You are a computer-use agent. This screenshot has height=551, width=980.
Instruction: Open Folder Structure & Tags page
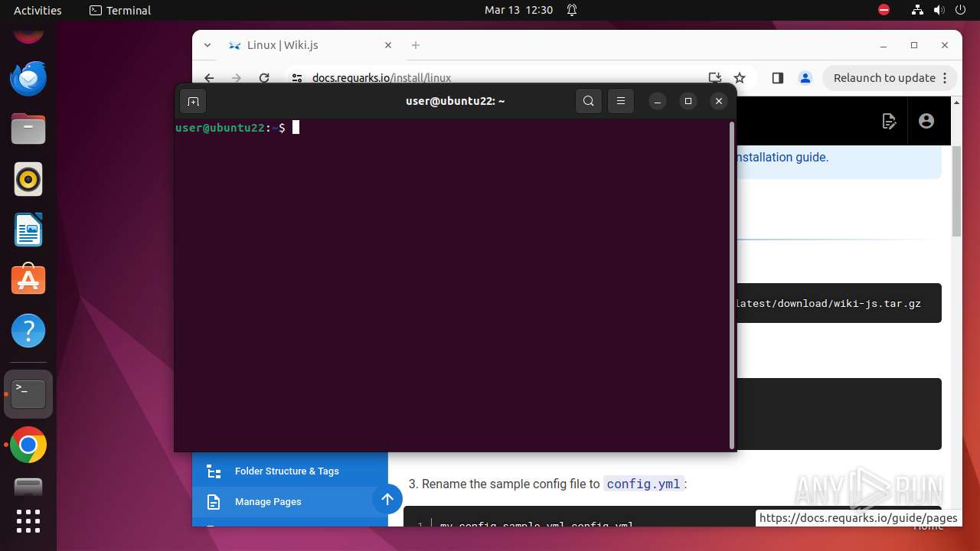(286, 471)
